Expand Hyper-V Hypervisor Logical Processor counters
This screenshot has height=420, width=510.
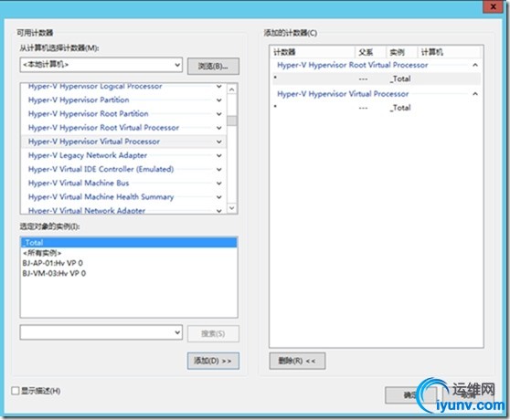tap(218, 87)
